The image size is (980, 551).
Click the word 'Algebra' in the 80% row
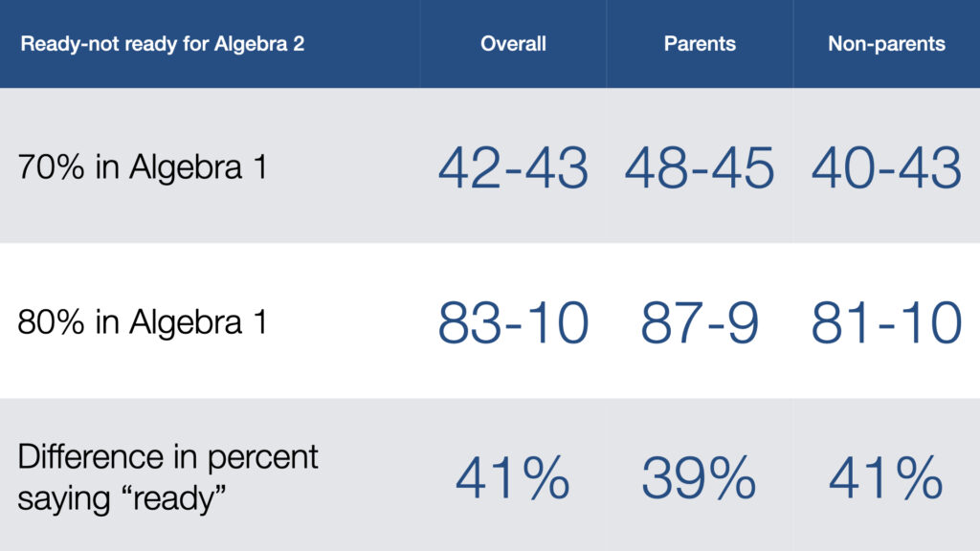click(186, 322)
